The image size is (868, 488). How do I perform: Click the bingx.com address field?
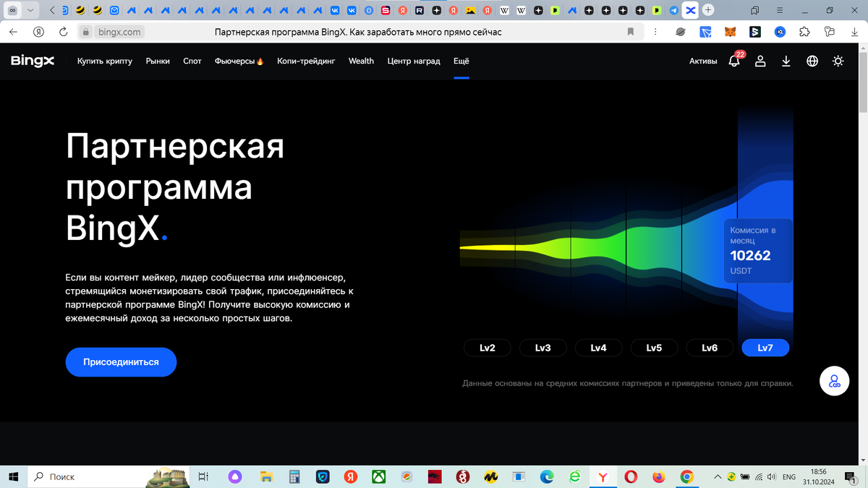click(x=119, y=32)
